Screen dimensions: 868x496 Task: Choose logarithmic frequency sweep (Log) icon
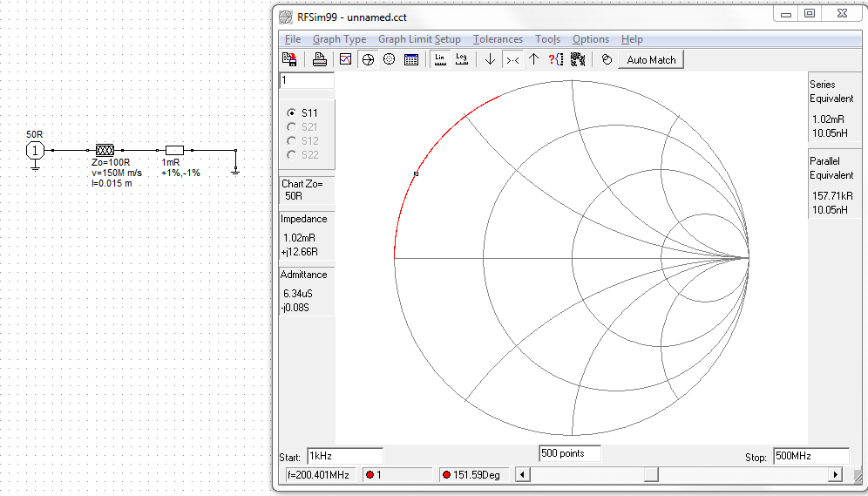[x=462, y=59]
